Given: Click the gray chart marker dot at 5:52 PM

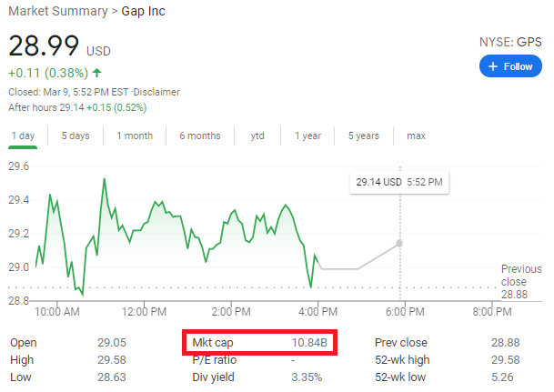Looking at the screenshot, I should [x=399, y=244].
